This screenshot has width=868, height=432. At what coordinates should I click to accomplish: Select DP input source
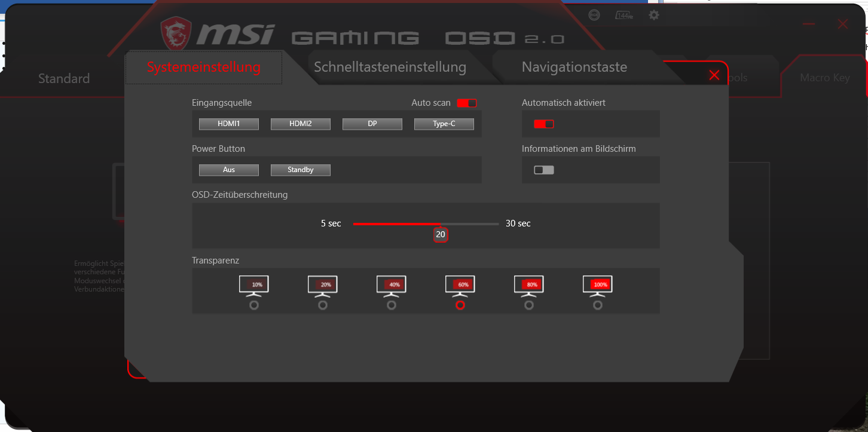[x=372, y=124]
